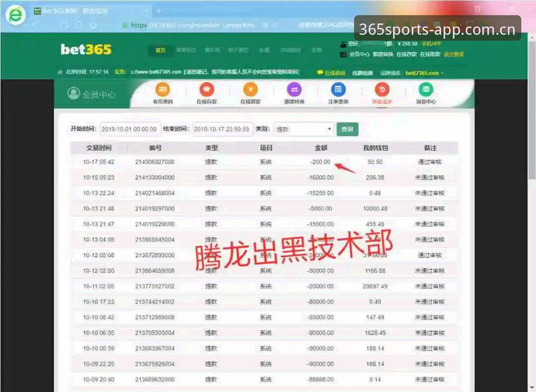536x392 pixels.
Task: Click the -200.00 amount cell
Action: 321,162
